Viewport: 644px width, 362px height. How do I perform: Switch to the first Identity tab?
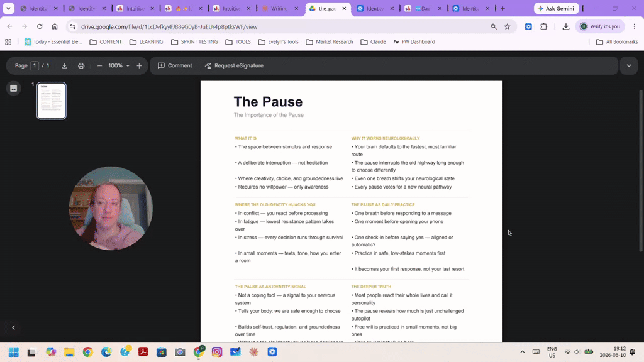click(38, 8)
